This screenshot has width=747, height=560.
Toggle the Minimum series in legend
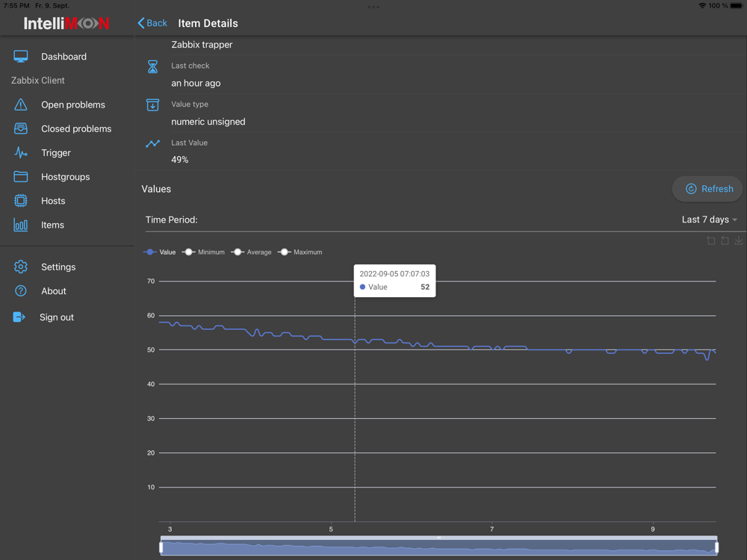(203, 252)
